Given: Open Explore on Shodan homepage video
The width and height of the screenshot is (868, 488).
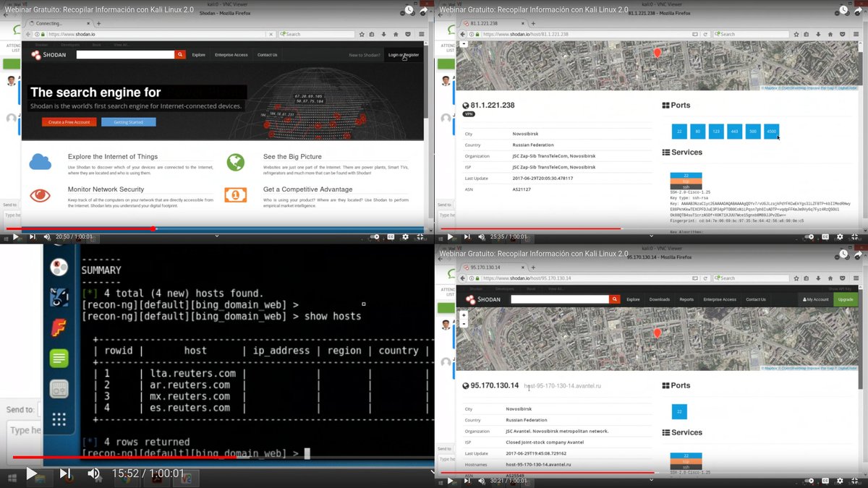Looking at the screenshot, I should click(198, 55).
